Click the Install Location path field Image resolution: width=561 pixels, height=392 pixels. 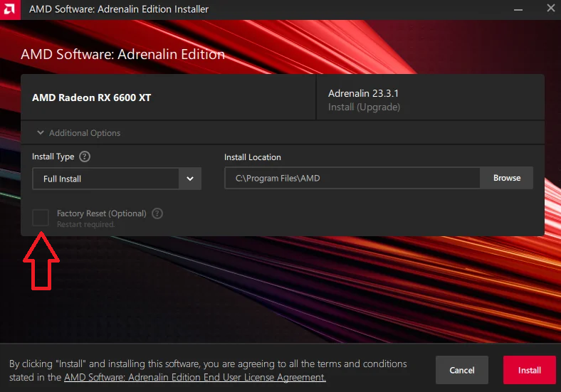pos(352,178)
